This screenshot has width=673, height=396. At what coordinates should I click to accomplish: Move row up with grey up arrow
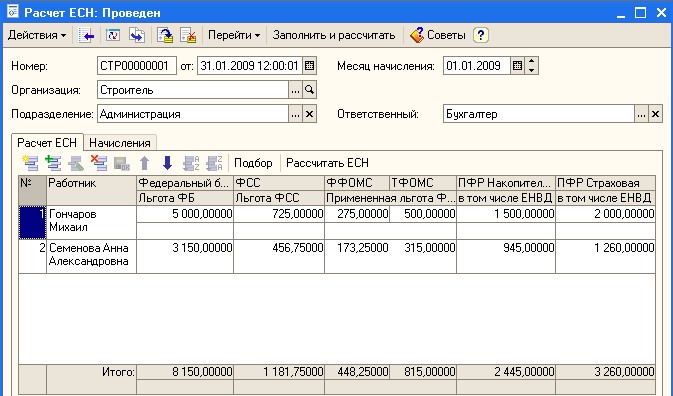pos(145,163)
